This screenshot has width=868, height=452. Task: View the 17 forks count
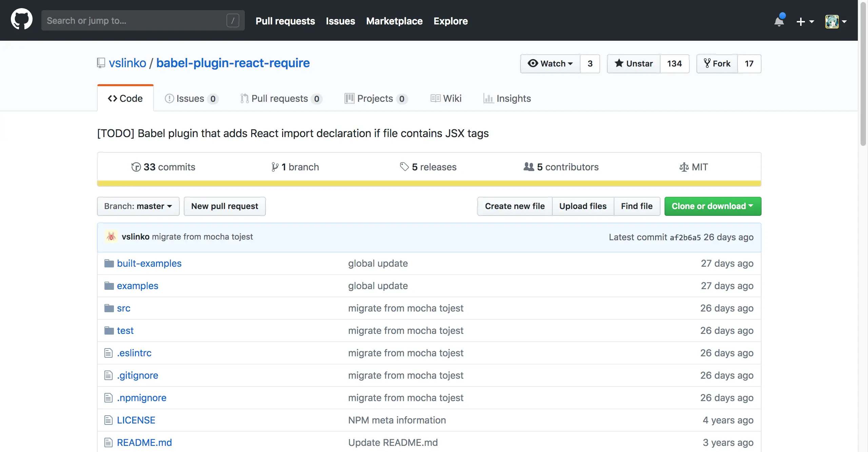pyautogui.click(x=749, y=63)
